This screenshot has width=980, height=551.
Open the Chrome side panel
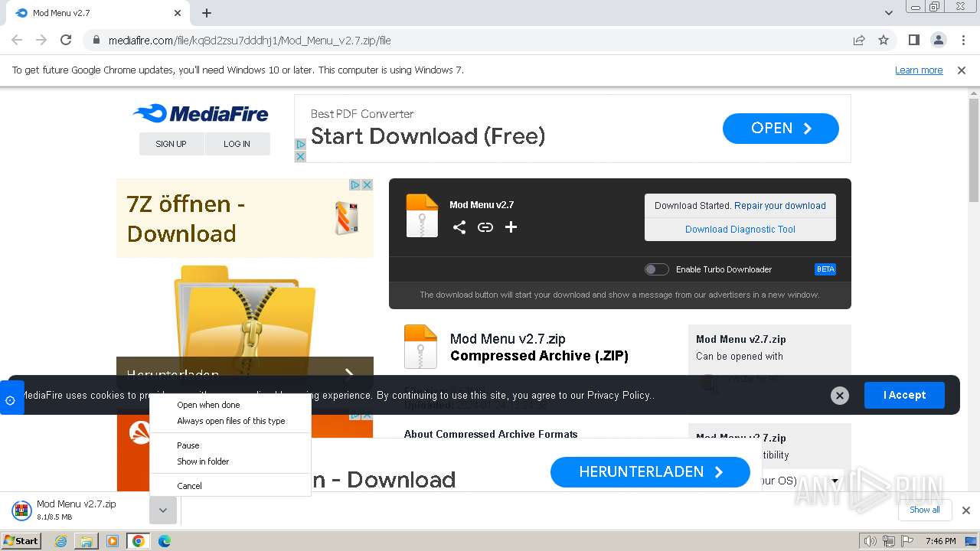[914, 40]
